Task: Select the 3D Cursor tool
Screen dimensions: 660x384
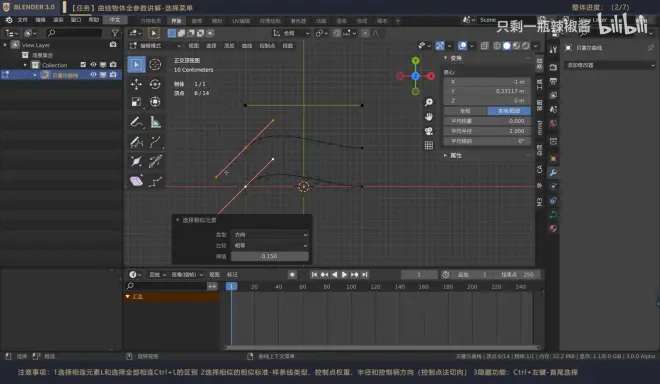Action: (x=155, y=64)
